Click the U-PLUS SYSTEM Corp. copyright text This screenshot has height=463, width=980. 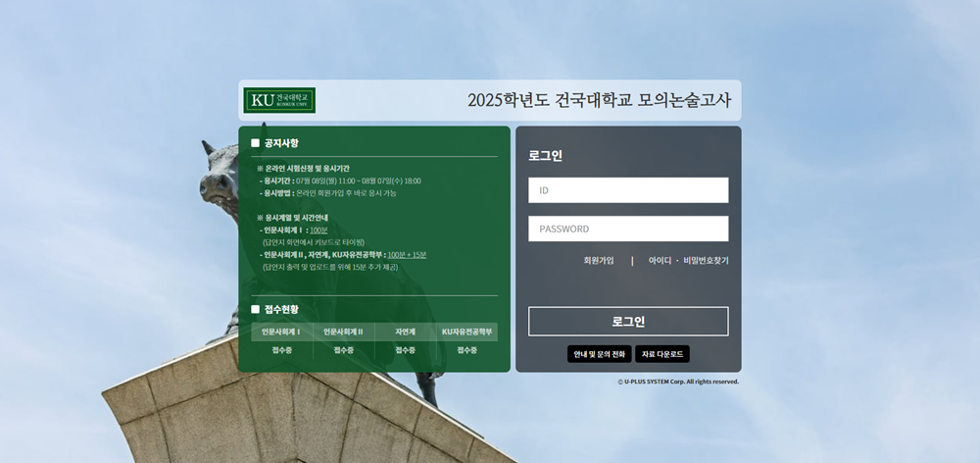pos(678,382)
